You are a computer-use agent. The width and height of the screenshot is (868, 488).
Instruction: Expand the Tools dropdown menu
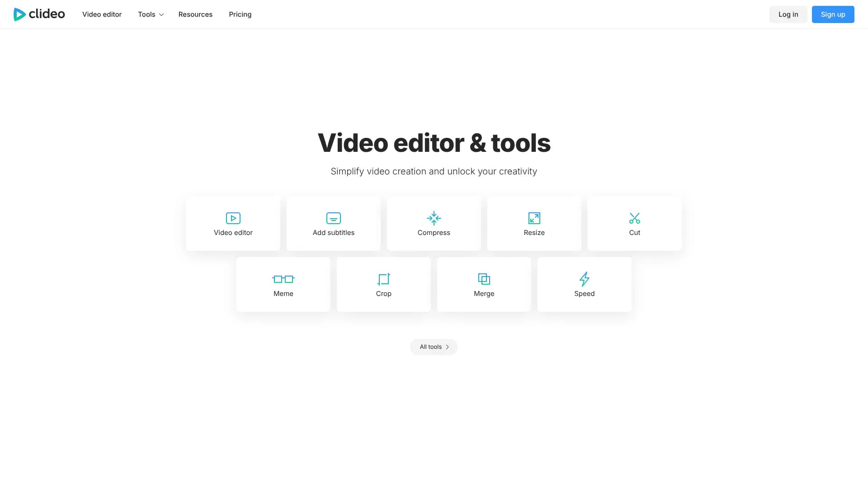pos(150,14)
